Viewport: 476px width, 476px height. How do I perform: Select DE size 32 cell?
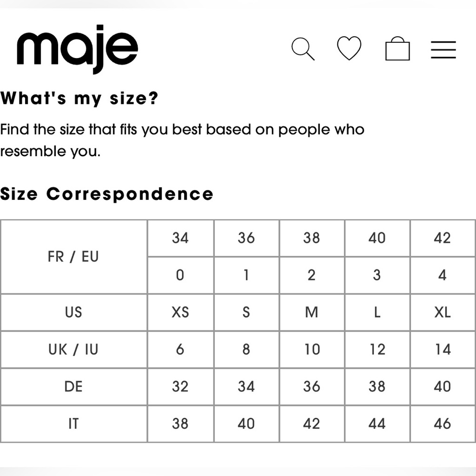coord(180,386)
